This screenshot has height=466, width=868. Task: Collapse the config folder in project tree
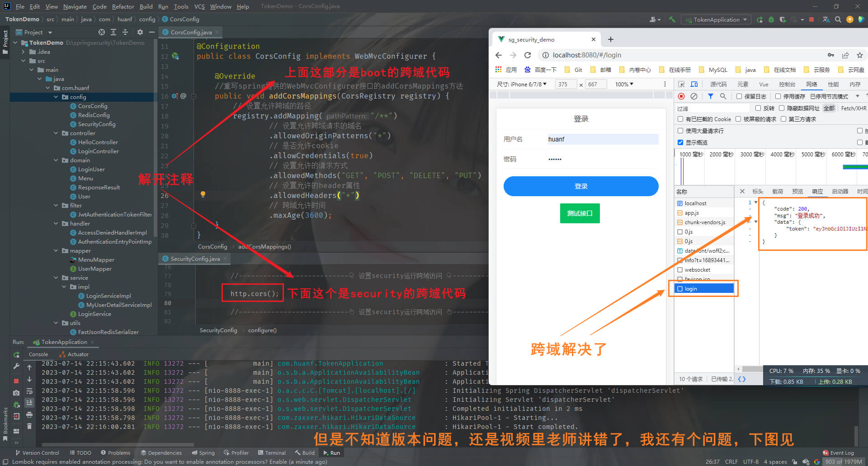[x=56, y=97]
